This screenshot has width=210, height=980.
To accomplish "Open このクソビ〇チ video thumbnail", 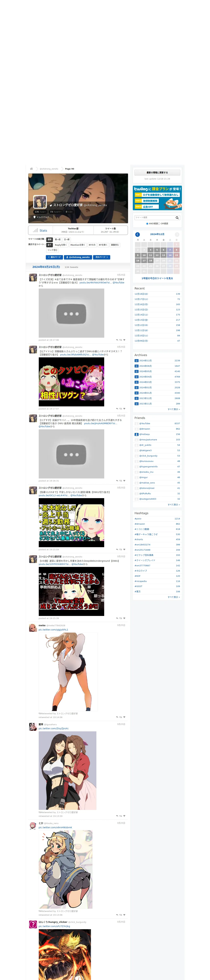I will [71, 382].
